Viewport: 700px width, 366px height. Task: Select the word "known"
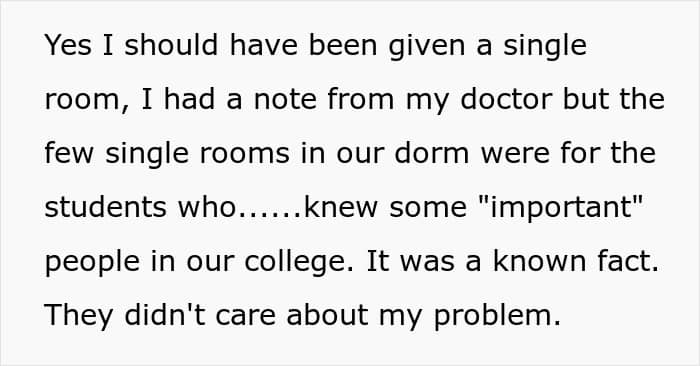539,262
